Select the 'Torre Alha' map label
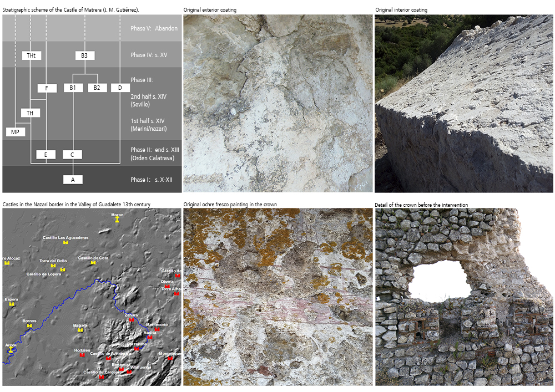The image size is (555, 392). tap(170, 289)
